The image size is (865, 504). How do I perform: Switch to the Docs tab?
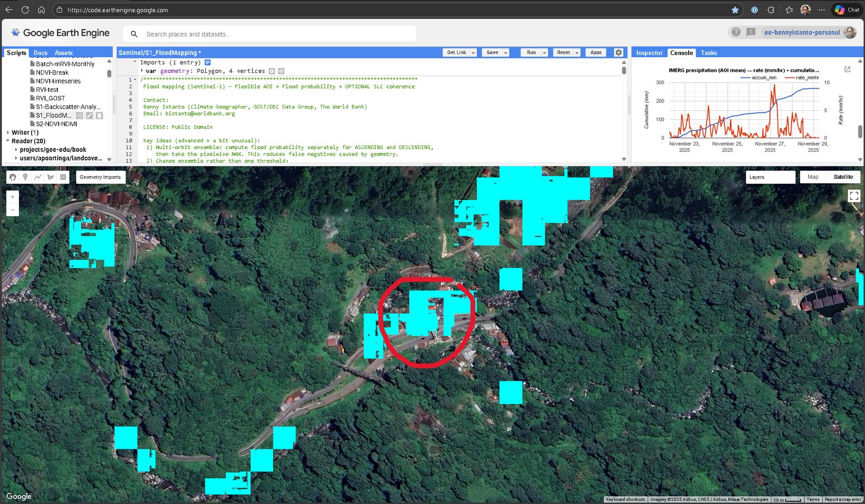point(41,53)
